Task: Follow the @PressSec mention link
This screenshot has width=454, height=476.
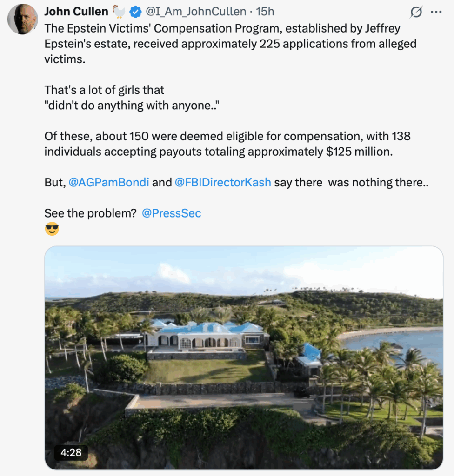Action: click(x=171, y=213)
